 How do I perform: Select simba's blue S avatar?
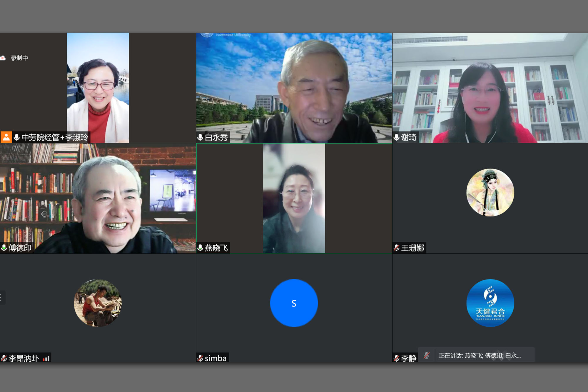294,303
